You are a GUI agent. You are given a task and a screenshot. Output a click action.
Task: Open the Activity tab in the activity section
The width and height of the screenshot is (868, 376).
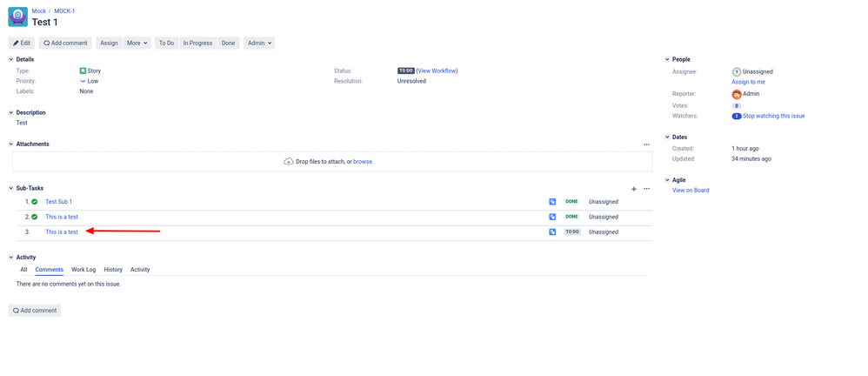pyautogui.click(x=140, y=270)
